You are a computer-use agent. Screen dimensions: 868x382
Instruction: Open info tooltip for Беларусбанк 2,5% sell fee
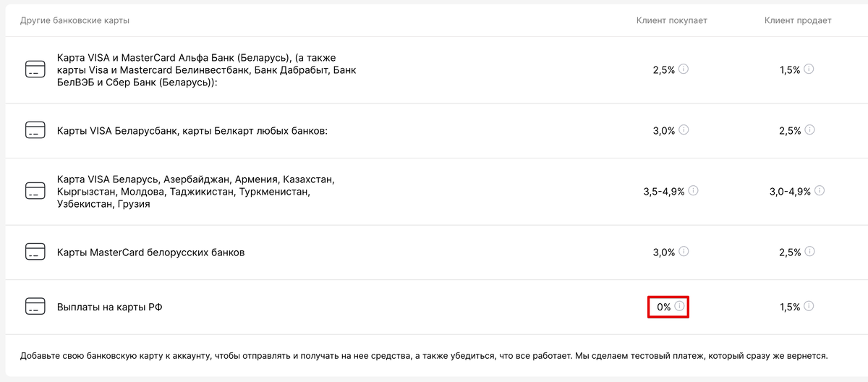pyautogui.click(x=809, y=130)
